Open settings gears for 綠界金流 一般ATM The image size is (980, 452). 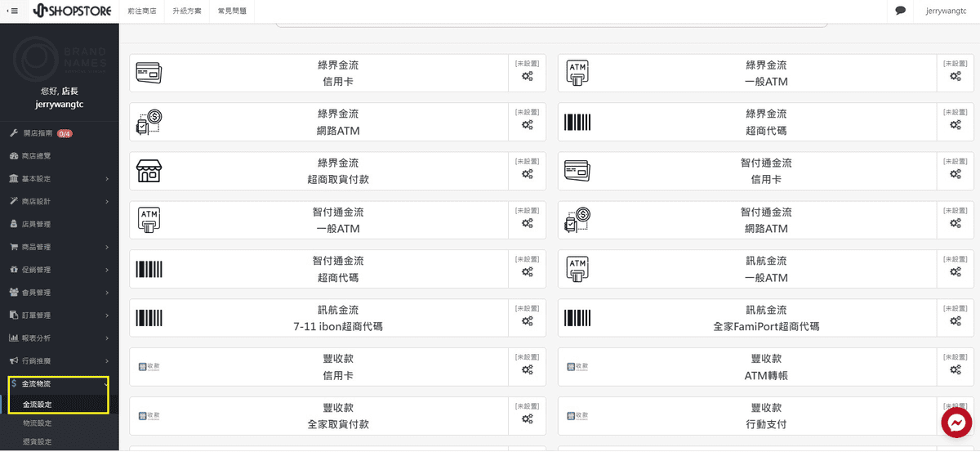tap(955, 76)
